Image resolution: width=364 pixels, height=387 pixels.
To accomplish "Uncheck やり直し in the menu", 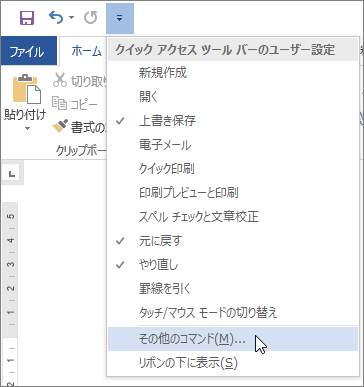I will tap(233, 265).
